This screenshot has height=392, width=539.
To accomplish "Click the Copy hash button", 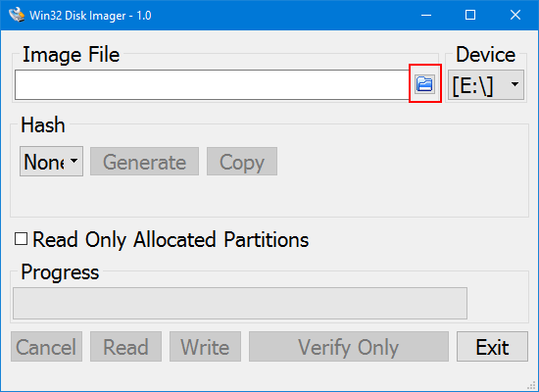I will point(242,162).
